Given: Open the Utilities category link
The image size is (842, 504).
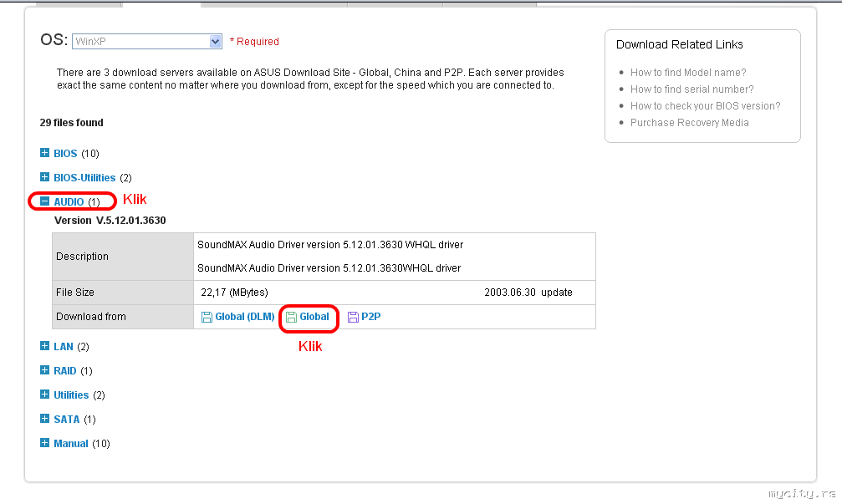Looking at the screenshot, I should coord(71,395).
